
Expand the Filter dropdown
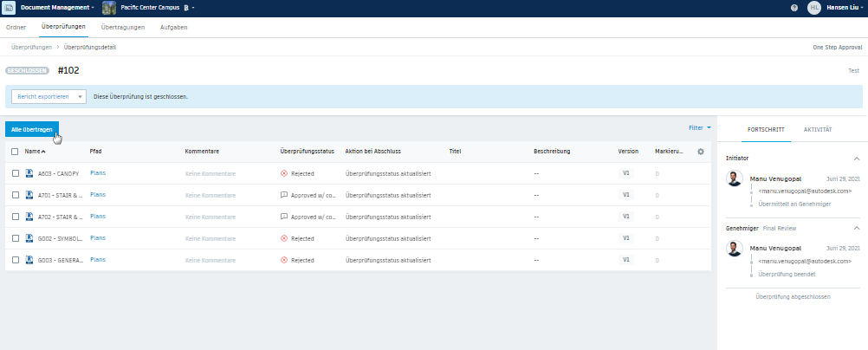point(700,128)
